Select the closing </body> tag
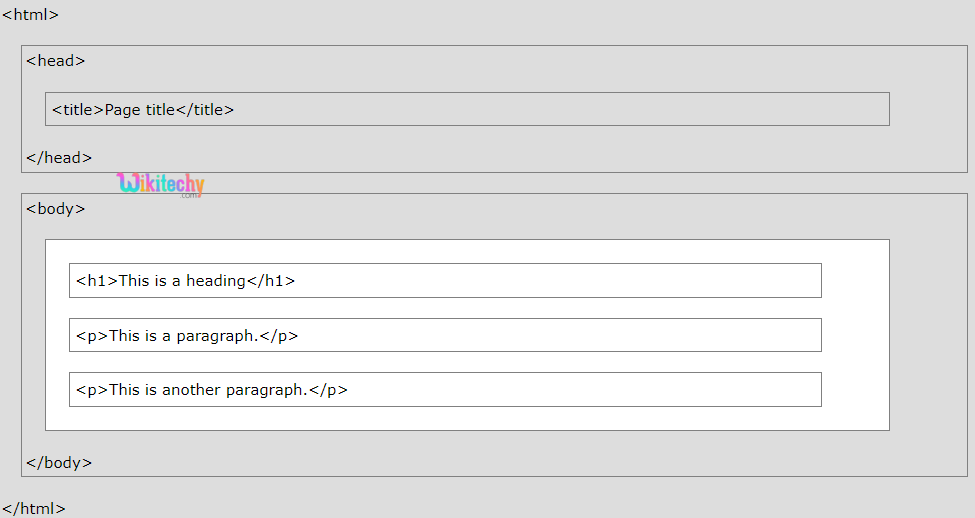This screenshot has height=518, width=975. [59, 463]
